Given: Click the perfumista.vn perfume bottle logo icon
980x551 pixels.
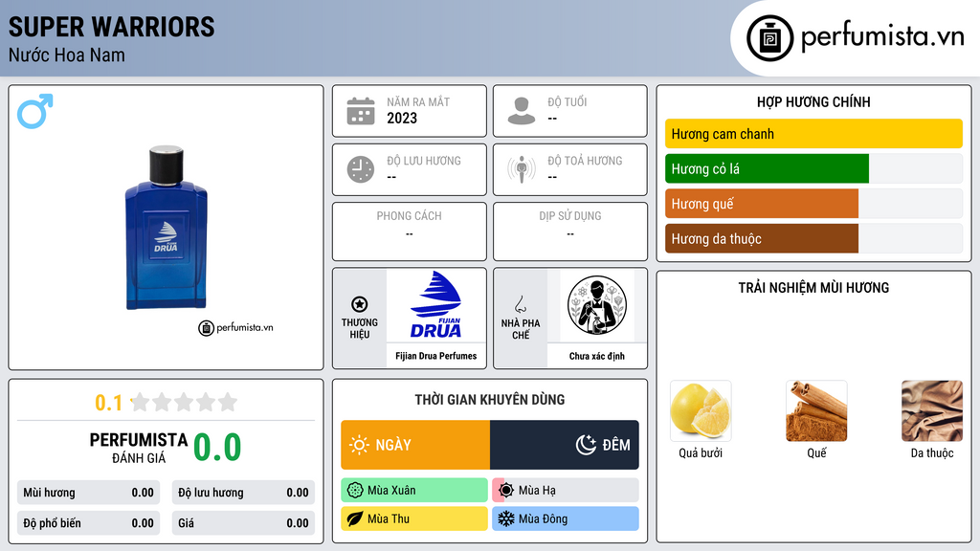Looking at the screenshot, I should click(x=769, y=38).
